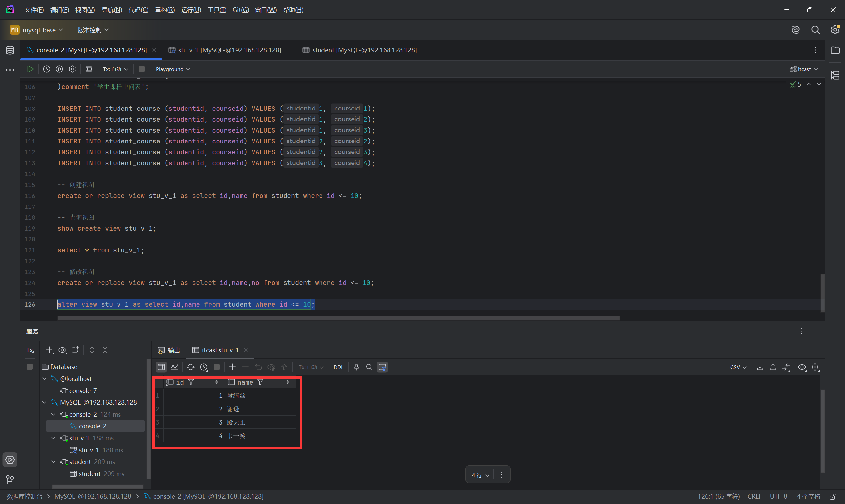Click the add row plus icon

[x=232, y=367]
